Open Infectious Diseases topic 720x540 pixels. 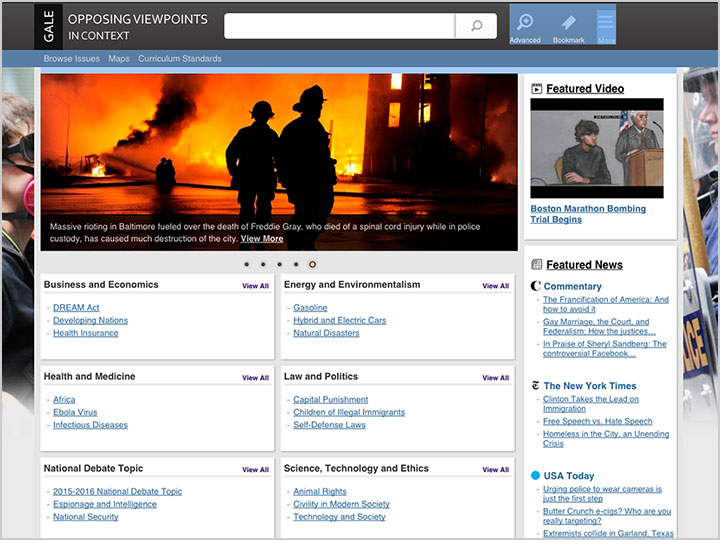click(90, 425)
